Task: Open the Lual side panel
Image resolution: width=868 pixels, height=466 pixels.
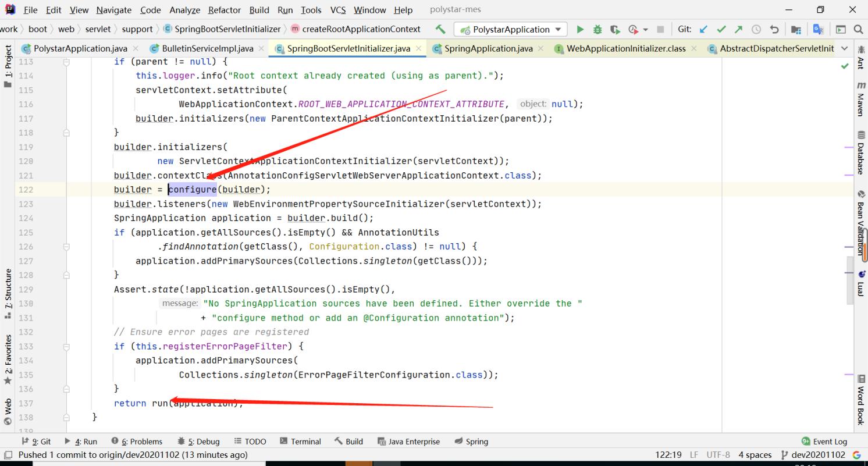Action: (860, 284)
